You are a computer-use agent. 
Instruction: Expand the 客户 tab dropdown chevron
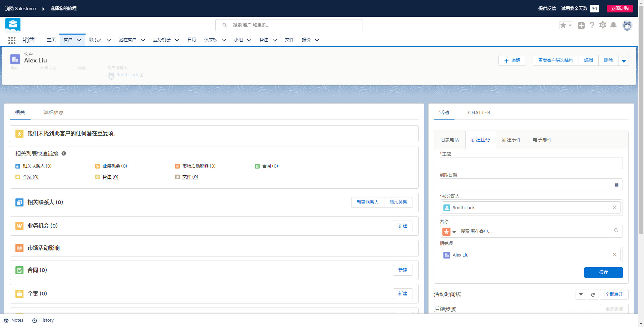pyautogui.click(x=79, y=40)
